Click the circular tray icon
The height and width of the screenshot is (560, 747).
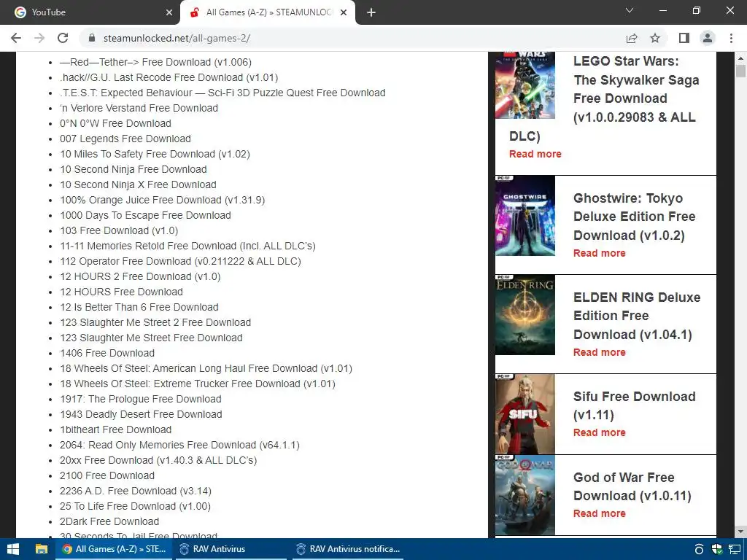[x=699, y=549]
